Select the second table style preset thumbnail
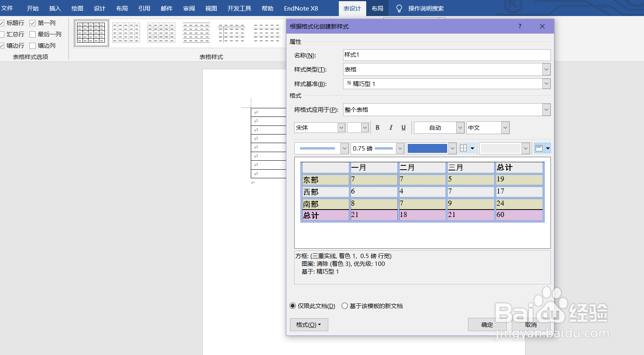The height and width of the screenshot is (355, 644). (x=126, y=33)
